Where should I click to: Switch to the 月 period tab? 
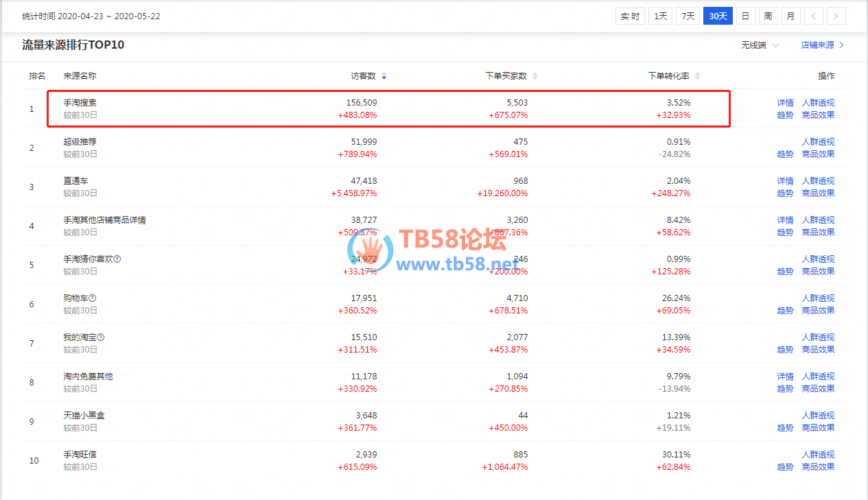click(x=791, y=16)
